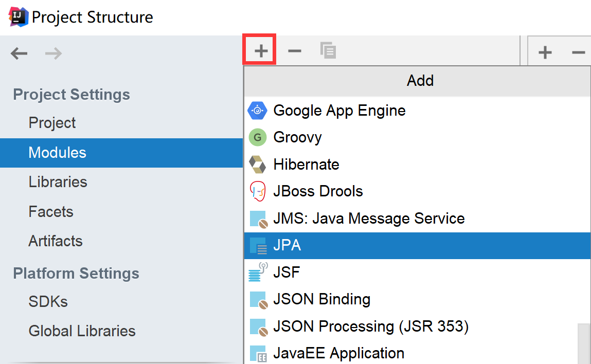Click the green Groovy icon
The image size is (591, 364).
[257, 137]
